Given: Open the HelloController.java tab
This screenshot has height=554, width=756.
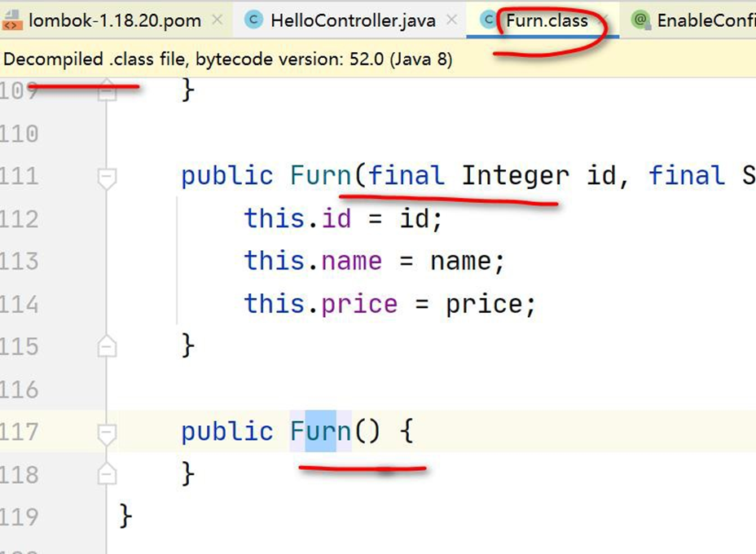Looking at the screenshot, I should [x=352, y=20].
